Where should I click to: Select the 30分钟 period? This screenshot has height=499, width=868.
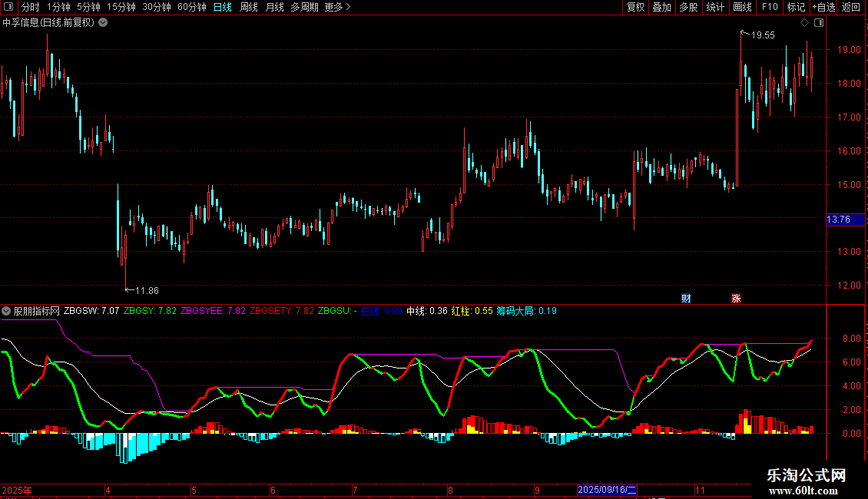tap(156, 7)
